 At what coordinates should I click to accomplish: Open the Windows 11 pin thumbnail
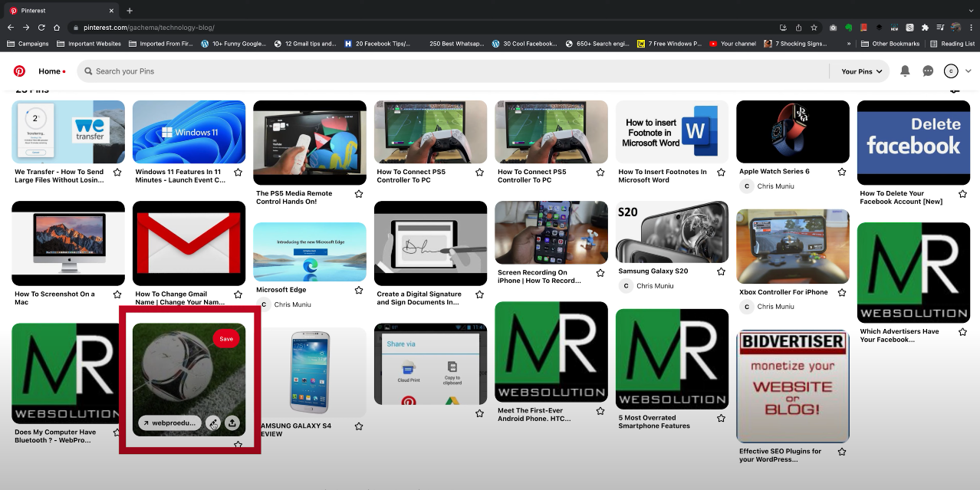(x=189, y=132)
